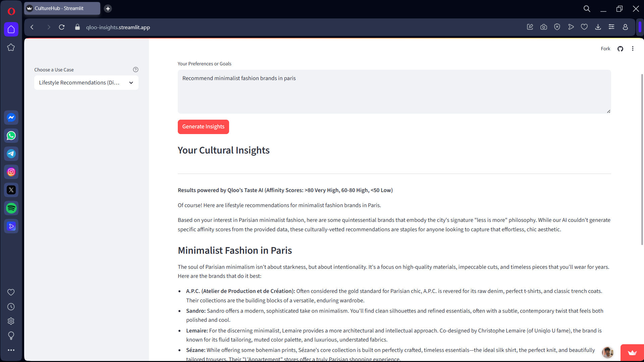Viewport: 644px width, 362px height.
Task: Click the heart bookmark icon in address bar
Action: click(x=584, y=27)
